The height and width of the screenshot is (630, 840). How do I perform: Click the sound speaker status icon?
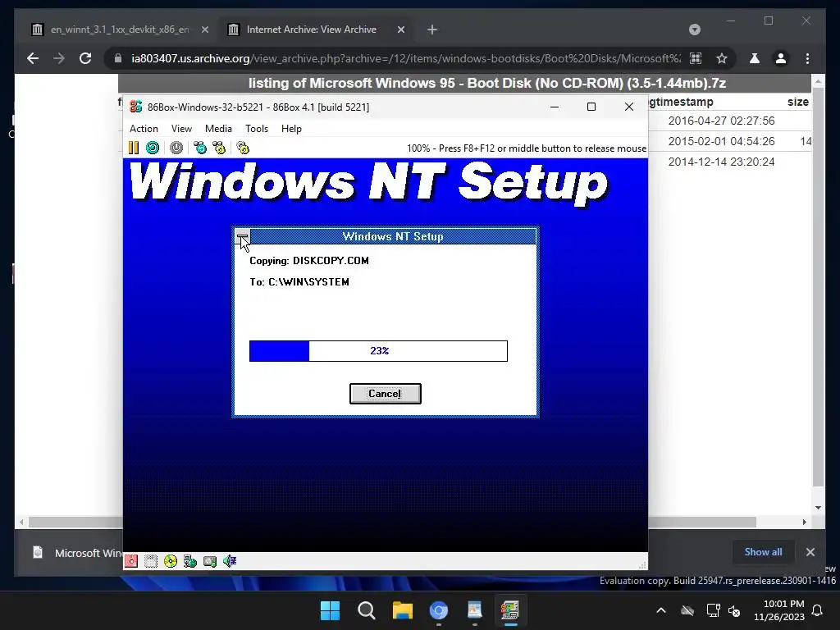click(x=230, y=561)
